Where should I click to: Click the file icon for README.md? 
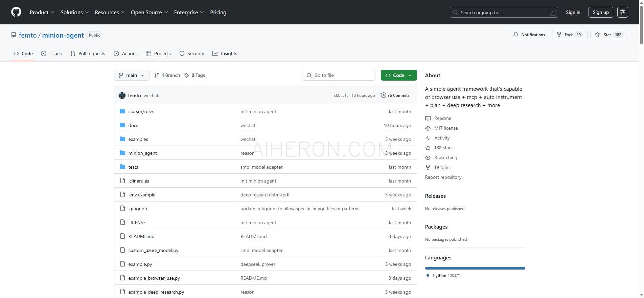[122, 236]
